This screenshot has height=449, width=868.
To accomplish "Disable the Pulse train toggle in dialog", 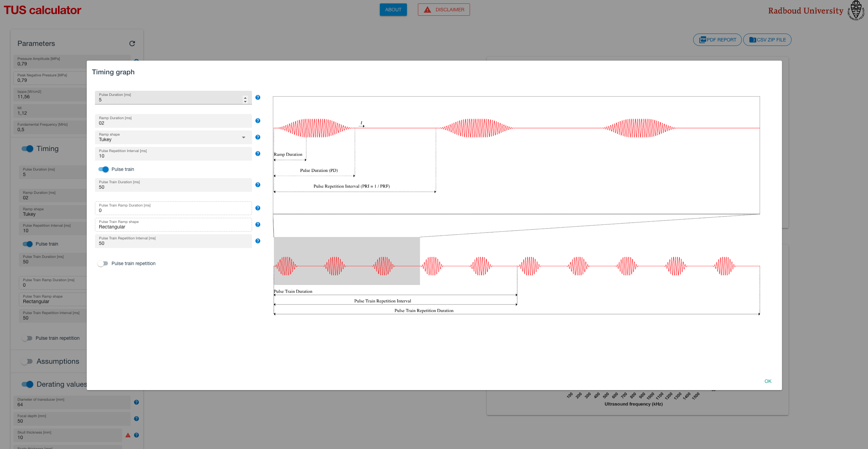I will [x=104, y=169].
